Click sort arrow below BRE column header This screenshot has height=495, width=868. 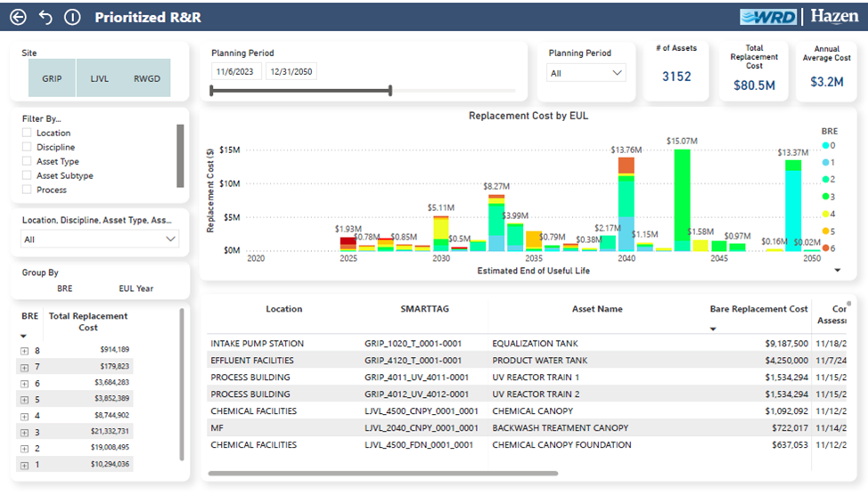coord(24,337)
